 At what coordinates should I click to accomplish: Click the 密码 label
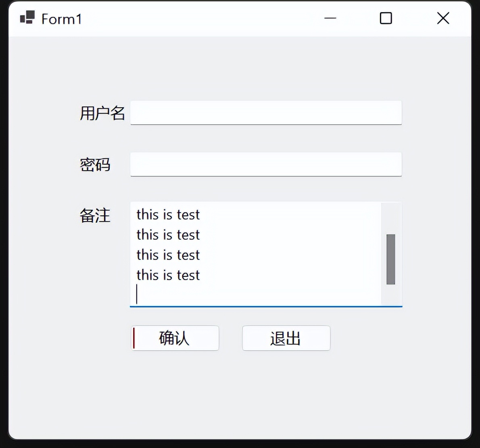click(x=96, y=165)
